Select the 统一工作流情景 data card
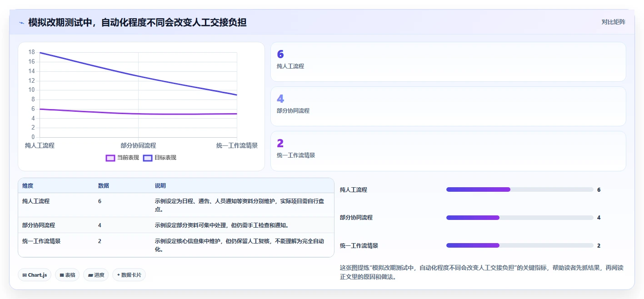Screen dimensions: 644x299 coord(448,151)
